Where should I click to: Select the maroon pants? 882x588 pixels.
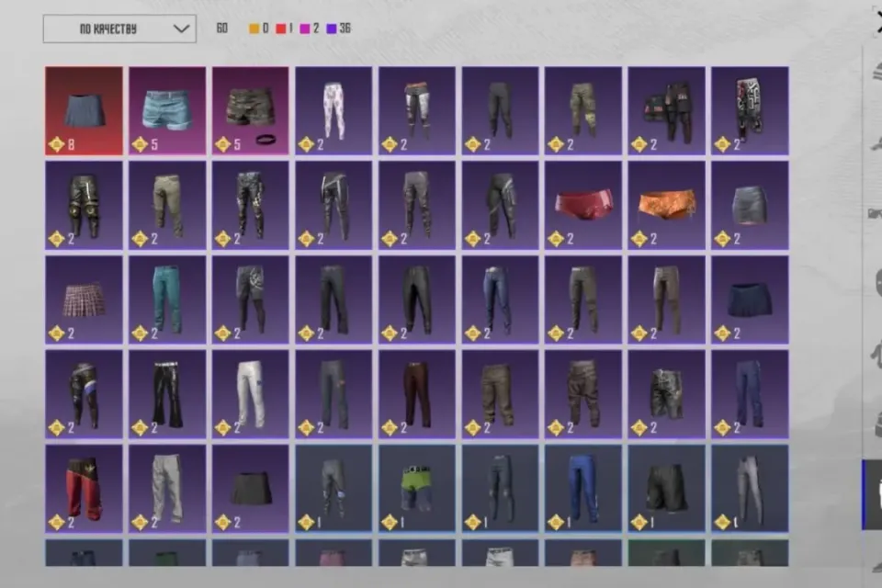pos(417,394)
